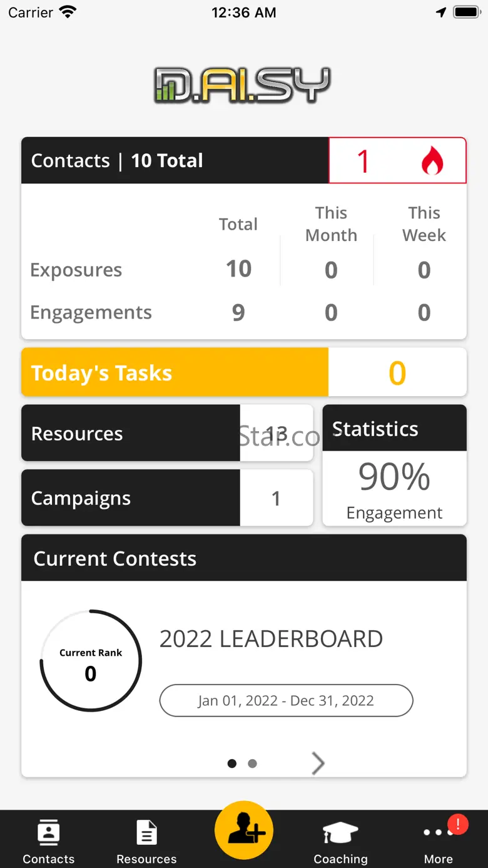This screenshot has width=488, height=868.
Task: Open Coaching graduation cap icon
Action: [340, 834]
